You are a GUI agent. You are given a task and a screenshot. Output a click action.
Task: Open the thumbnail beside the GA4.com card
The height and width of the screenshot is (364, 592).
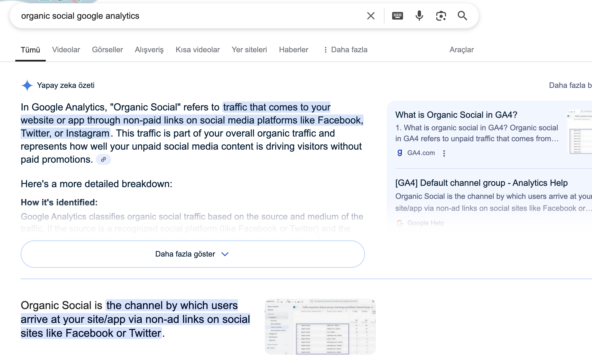coord(579,132)
